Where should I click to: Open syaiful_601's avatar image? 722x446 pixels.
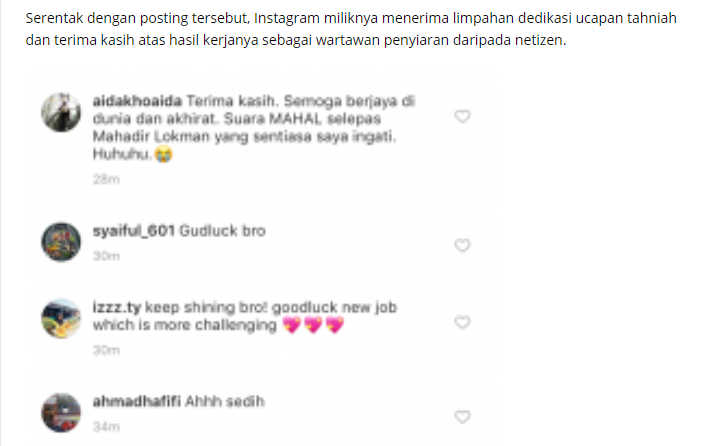pyautogui.click(x=61, y=242)
